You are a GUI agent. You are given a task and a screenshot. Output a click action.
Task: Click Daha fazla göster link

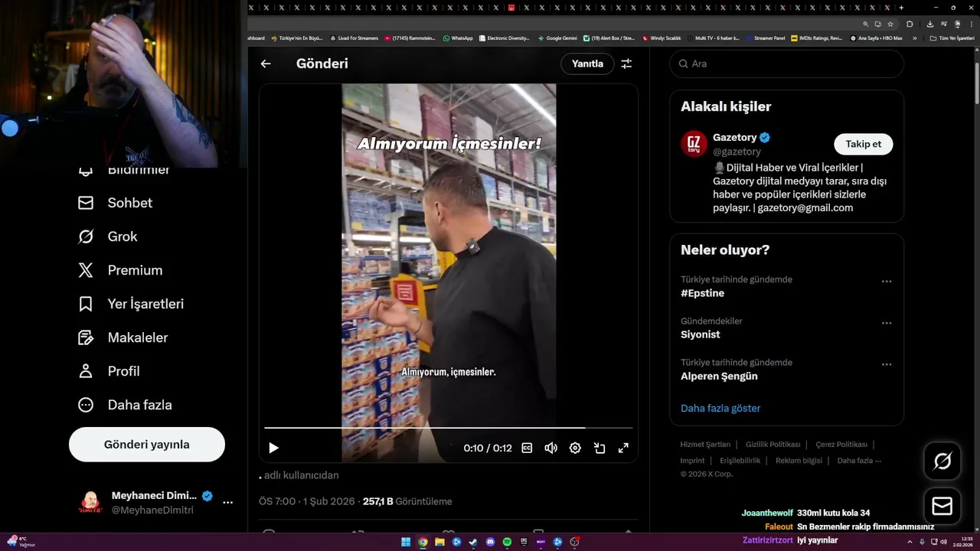(720, 408)
